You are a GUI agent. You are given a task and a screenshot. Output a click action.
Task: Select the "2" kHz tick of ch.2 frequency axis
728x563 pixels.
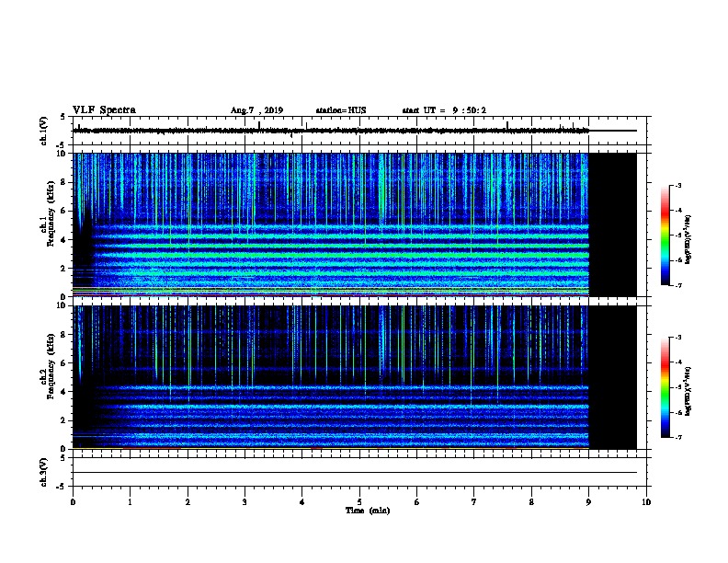[64, 420]
